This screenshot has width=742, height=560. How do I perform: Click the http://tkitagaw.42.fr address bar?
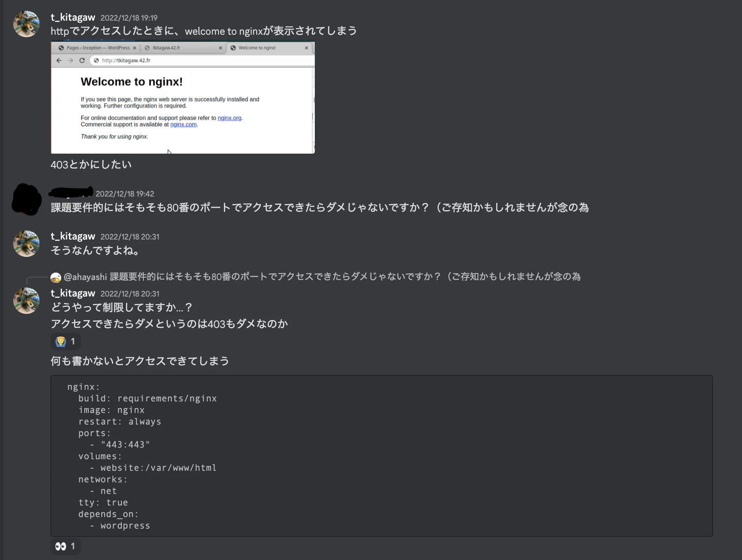coord(202,60)
